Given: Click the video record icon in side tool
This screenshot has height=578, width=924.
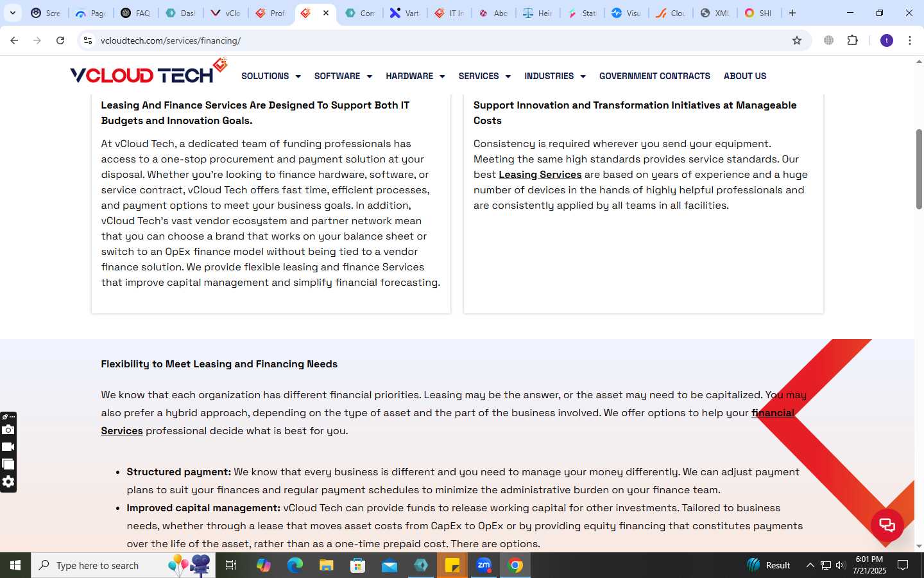Looking at the screenshot, I should tap(8, 447).
